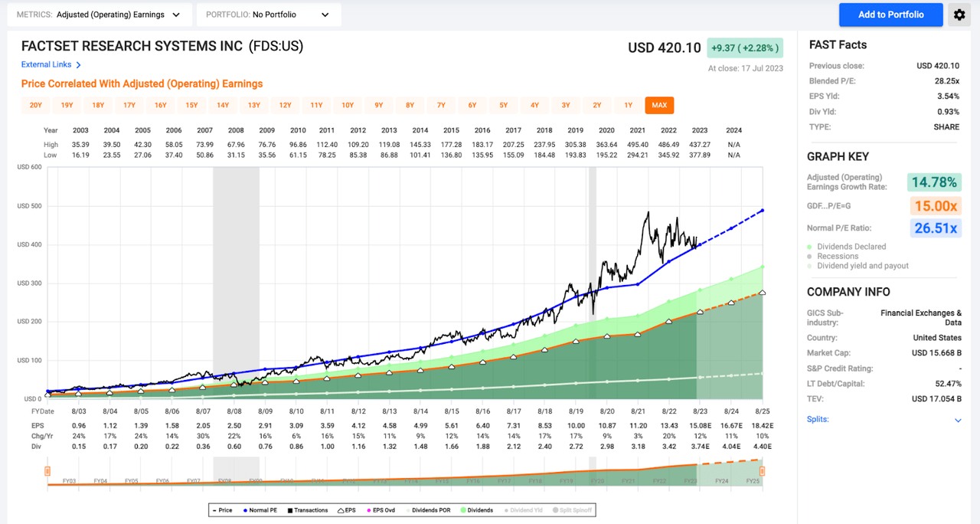
Task: Expand the Splits section in COMPANY INFO
Action: point(958,420)
